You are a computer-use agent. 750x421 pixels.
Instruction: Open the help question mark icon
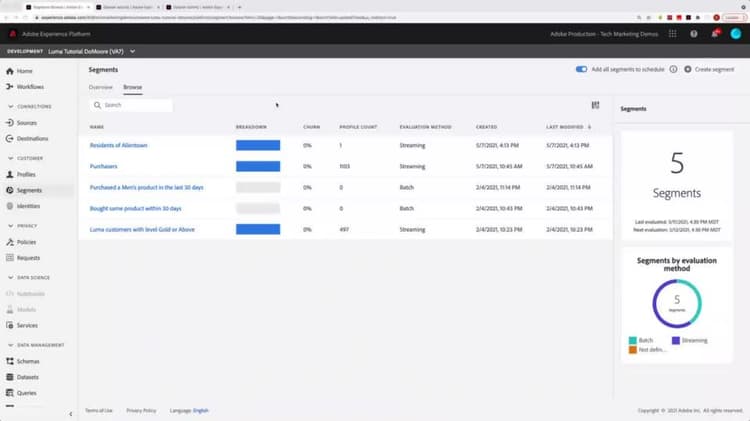[x=694, y=34]
